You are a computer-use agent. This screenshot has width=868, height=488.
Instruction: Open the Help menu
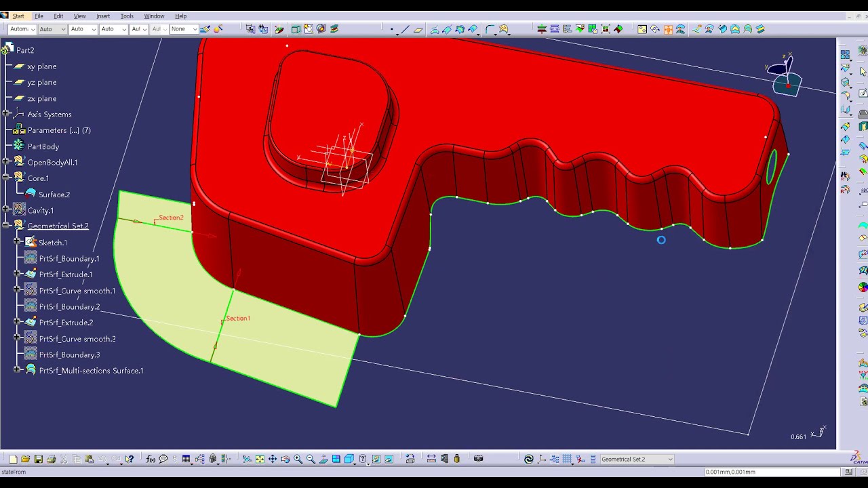[x=180, y=16]
